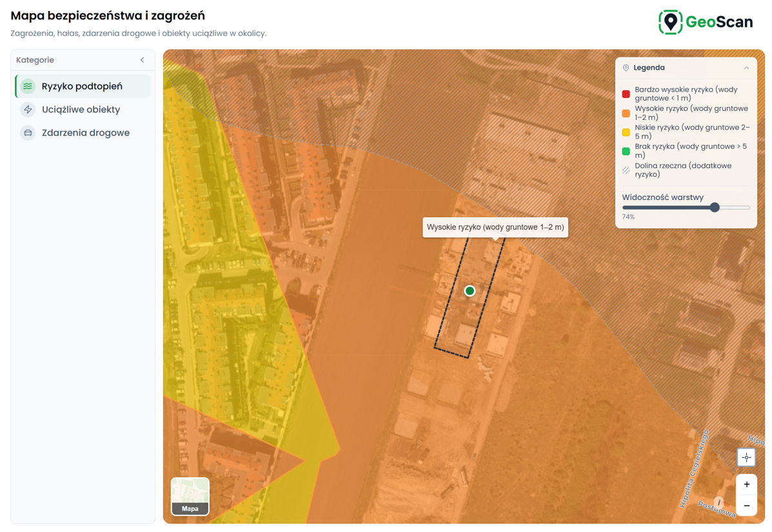This screenshot has height=532, width=772.
Task: Click the Mapa bezpieczeństwa i zagrożeń heading
Action: [108, 15]
